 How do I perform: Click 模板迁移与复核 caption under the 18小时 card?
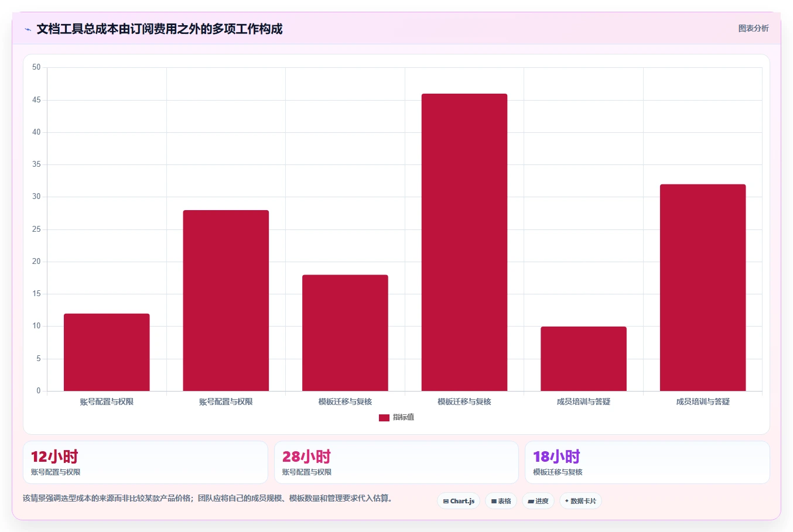click(x=558, y=472)
